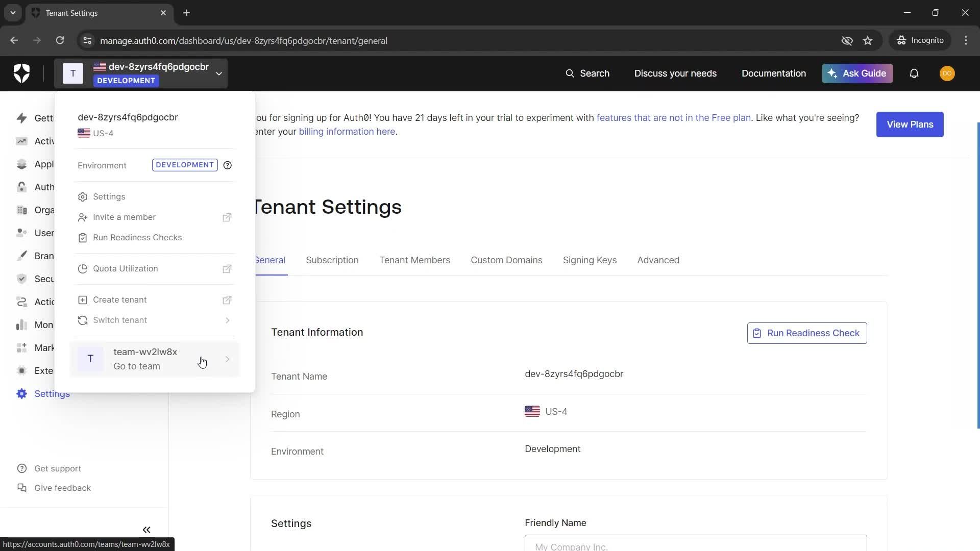The image size is (980, 551).
Task: Click the Getting Started lightning icon
Action: (21, 118)
